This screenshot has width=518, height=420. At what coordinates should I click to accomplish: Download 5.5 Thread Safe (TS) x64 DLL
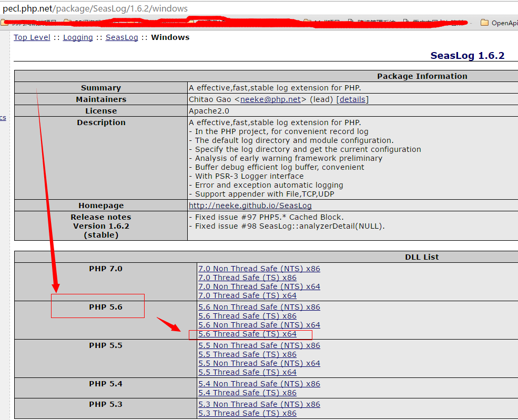248,372
